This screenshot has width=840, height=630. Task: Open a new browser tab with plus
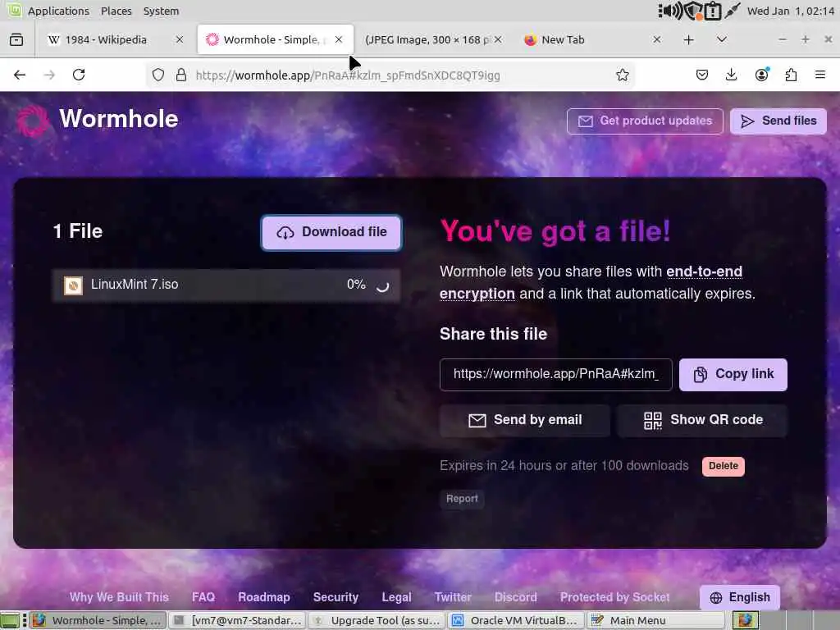[x=688, y=39]
